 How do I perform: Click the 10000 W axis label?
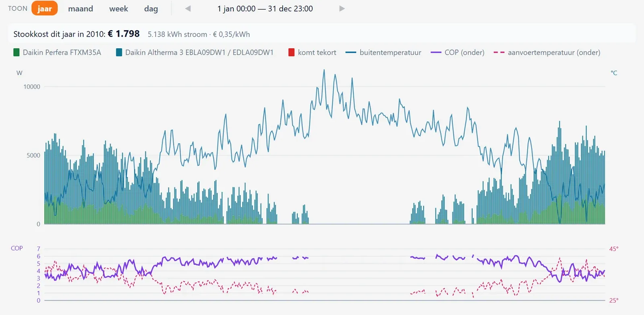point(32,86)
